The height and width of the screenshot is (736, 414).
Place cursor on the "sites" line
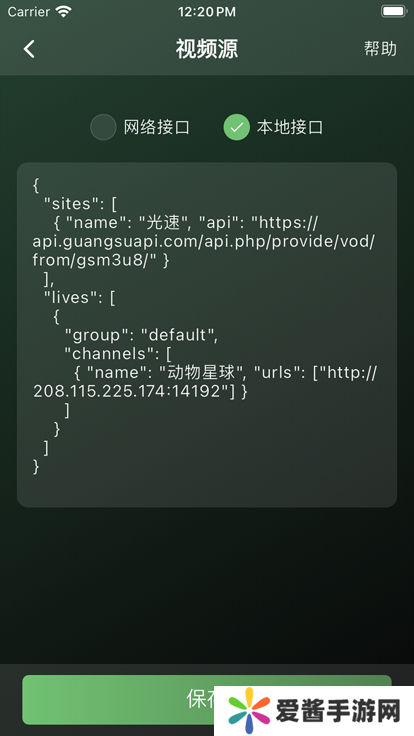tap(80, 204)
